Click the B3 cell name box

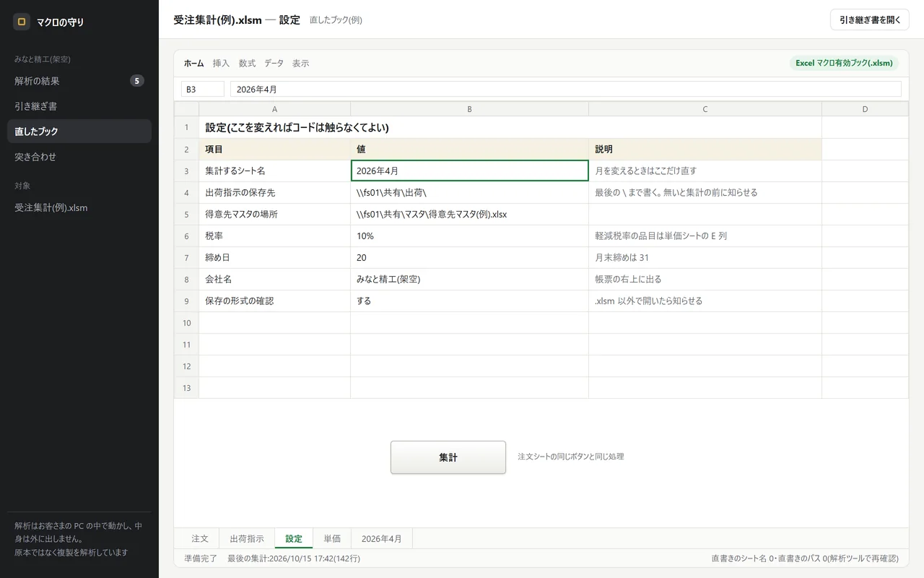[x=203, y=89]
